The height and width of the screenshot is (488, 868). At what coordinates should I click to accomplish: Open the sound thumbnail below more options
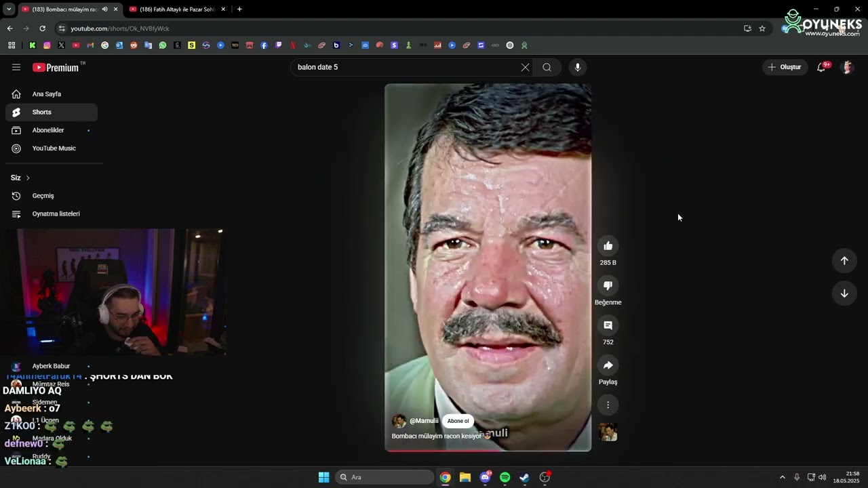point(608,432)
